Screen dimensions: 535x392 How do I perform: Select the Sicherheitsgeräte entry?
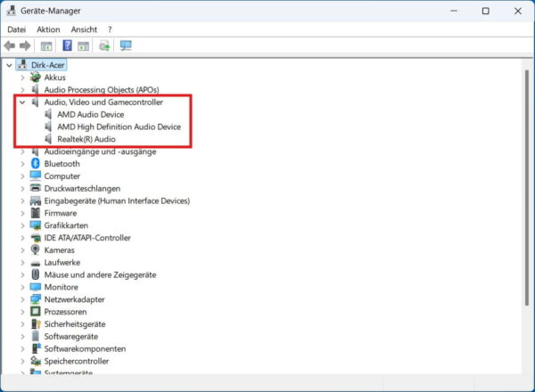click(x=75, y=324)
